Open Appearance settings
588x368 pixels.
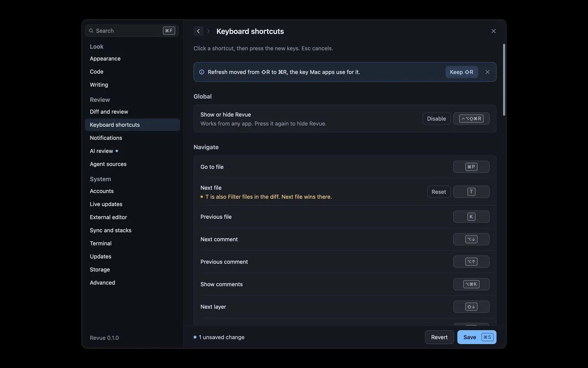coord(132,58)
